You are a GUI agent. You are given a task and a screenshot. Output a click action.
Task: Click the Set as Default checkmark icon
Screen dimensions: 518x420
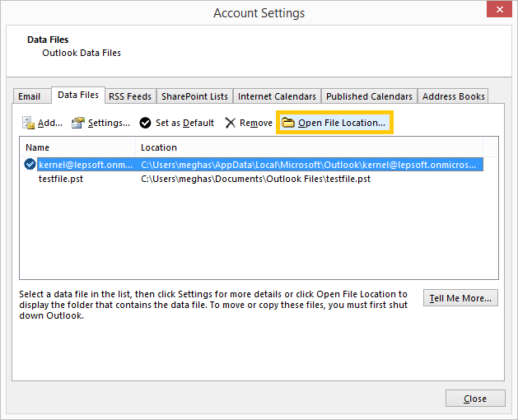tap(145, 123)
